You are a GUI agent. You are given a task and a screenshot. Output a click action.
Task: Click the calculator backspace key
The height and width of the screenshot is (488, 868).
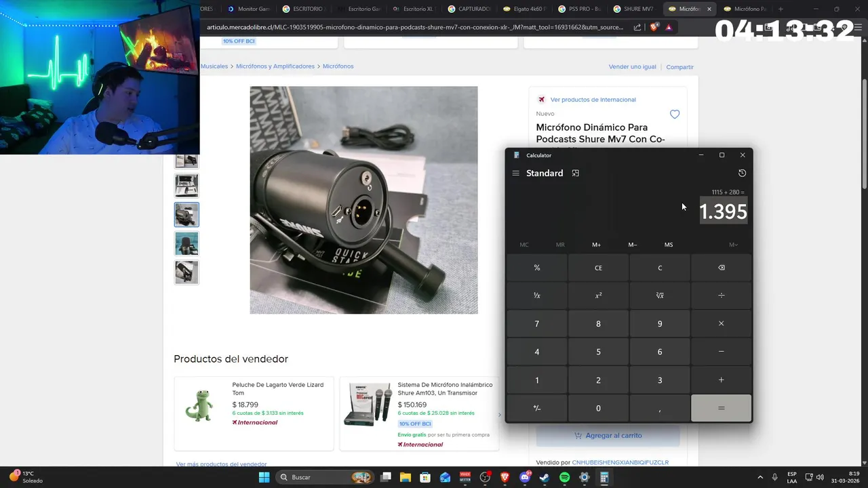(721, 268)
